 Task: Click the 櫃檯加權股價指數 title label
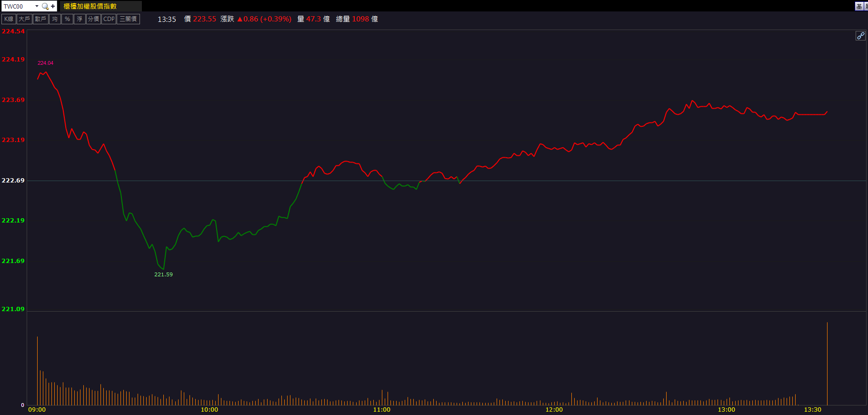click(x=90, y=6)
